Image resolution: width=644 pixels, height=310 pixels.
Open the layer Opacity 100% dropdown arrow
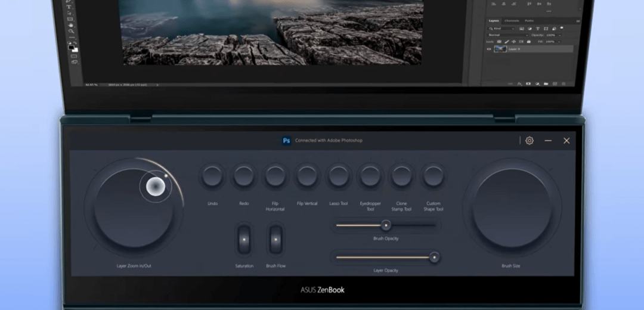point(560,35)
